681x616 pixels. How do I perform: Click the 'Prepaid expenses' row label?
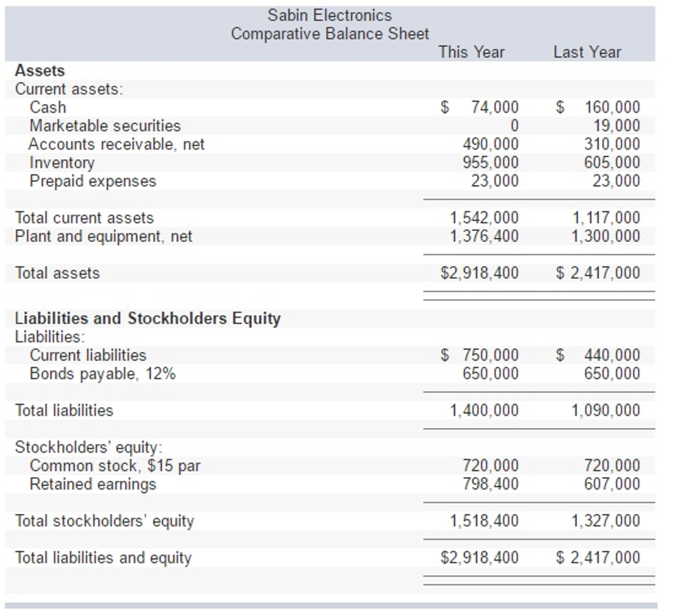pos(93,182)
